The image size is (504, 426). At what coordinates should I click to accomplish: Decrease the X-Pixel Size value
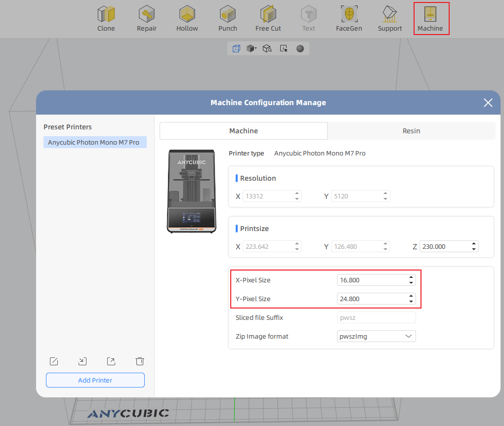(x=411, y=282)
